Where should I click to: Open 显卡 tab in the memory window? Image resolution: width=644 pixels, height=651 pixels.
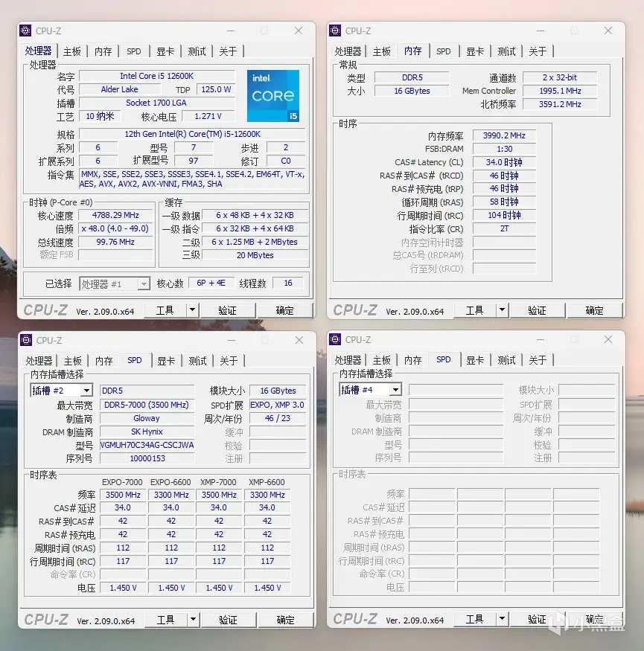475,51
